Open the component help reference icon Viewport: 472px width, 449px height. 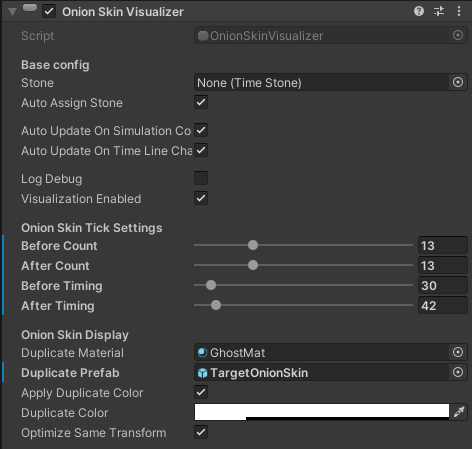419,11
